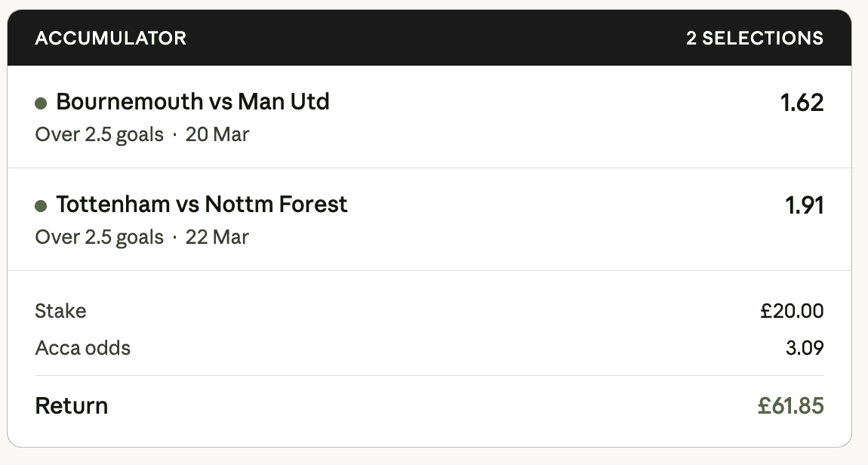The height and width of the screenshot is (465, 868).
Task: Click the £61.85 return amount
Action: point(791,406)
